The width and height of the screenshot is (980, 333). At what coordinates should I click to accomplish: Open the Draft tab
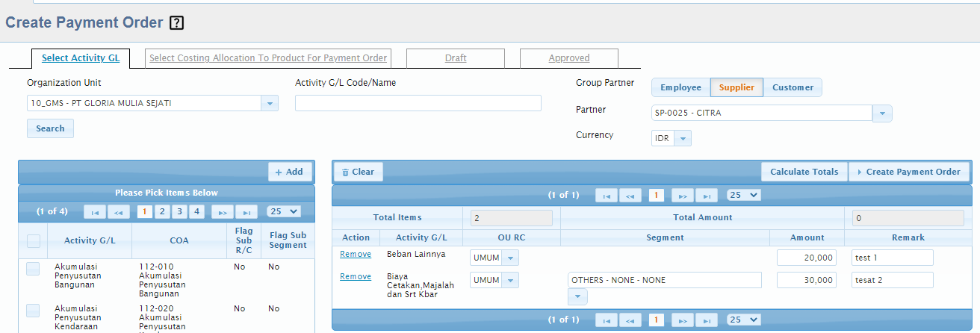456,58
